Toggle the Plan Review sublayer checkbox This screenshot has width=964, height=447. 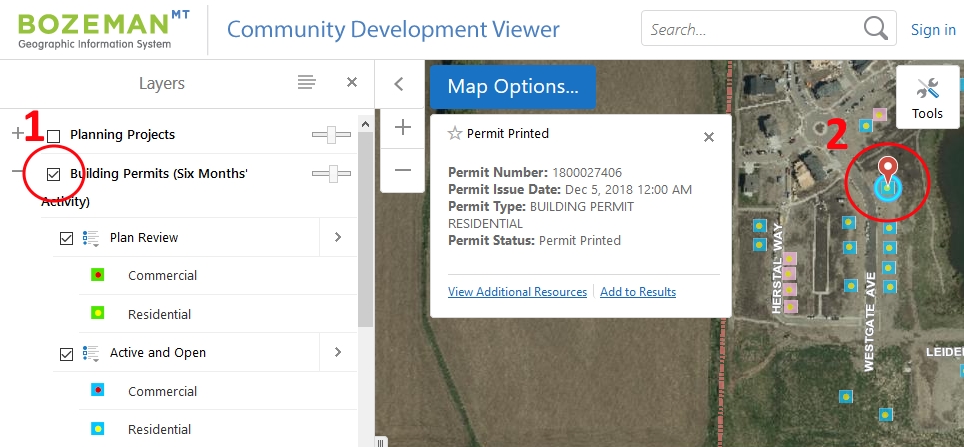point(67,238)
